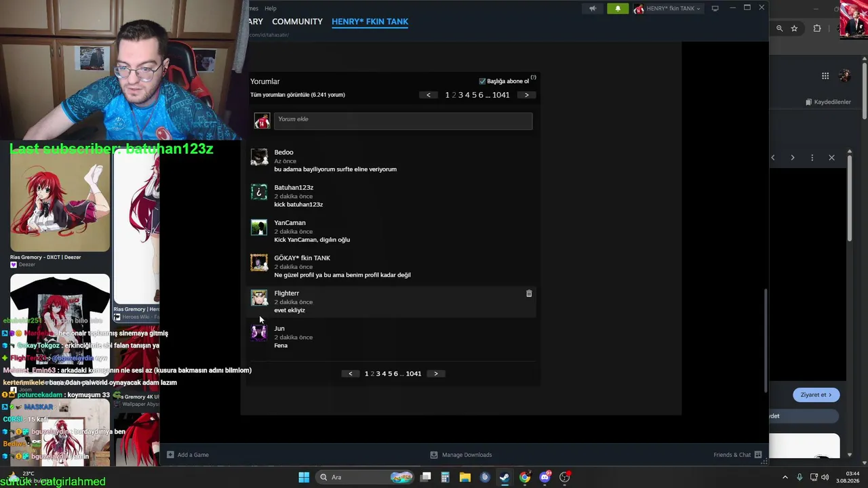Jump to page 1041 in top pager
Viewport: 868px width, 488px height.
(501, 95)
